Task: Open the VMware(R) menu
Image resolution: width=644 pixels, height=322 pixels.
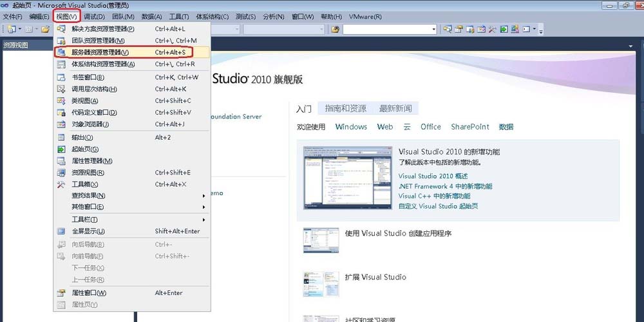Action: point(365,17)
